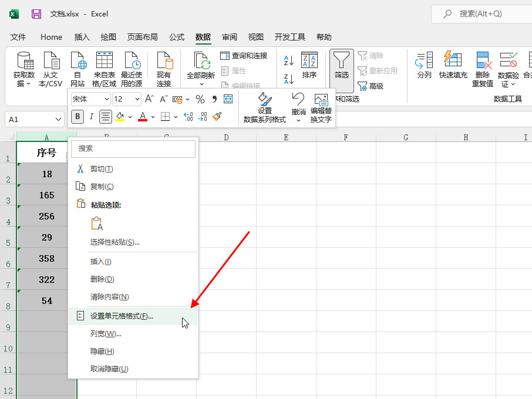Click the context menu search field
The image size is (532, 399).
point(133,148)
